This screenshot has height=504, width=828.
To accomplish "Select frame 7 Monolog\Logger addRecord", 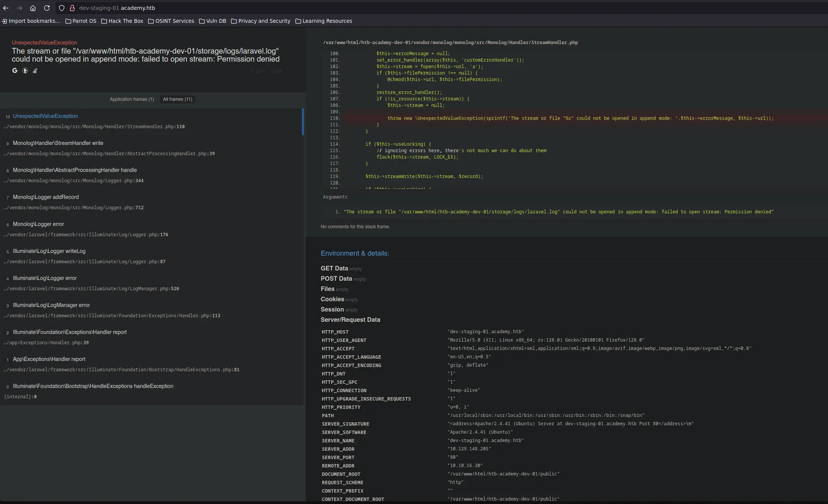I will click(152, 202).
